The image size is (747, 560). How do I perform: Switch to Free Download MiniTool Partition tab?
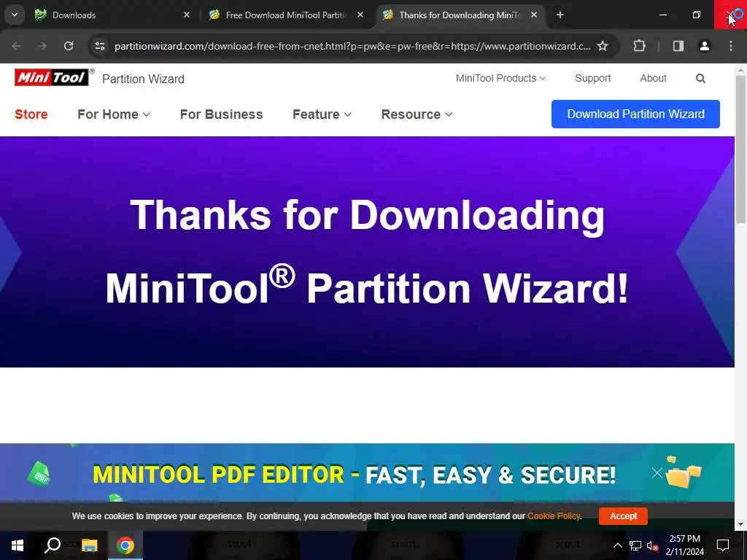(x=286, y=15)
